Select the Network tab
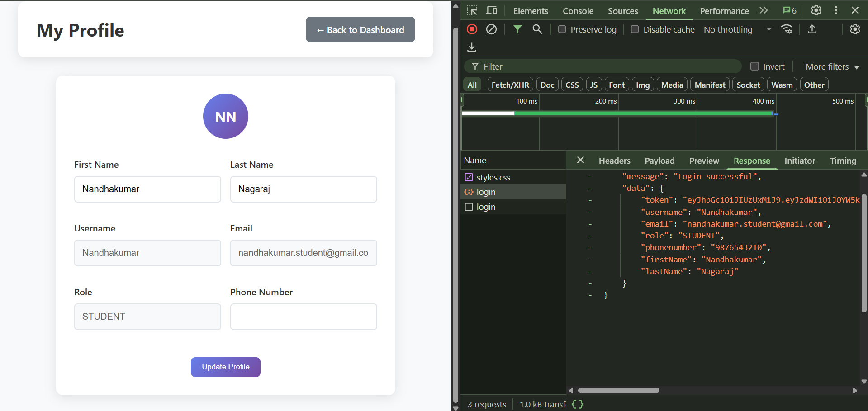Screen dimensions: 868x411 click(669, 11)
